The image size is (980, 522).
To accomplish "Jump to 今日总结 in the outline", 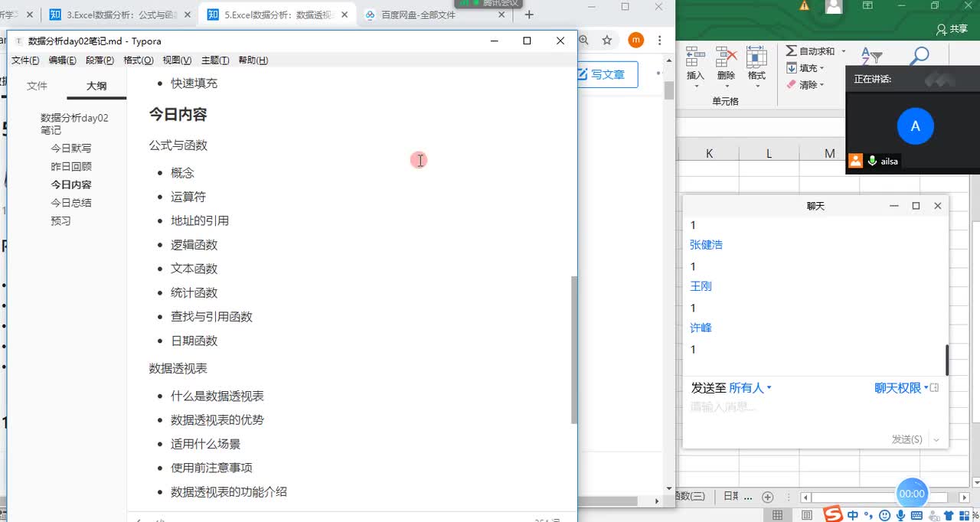I will tap(71, 203).
